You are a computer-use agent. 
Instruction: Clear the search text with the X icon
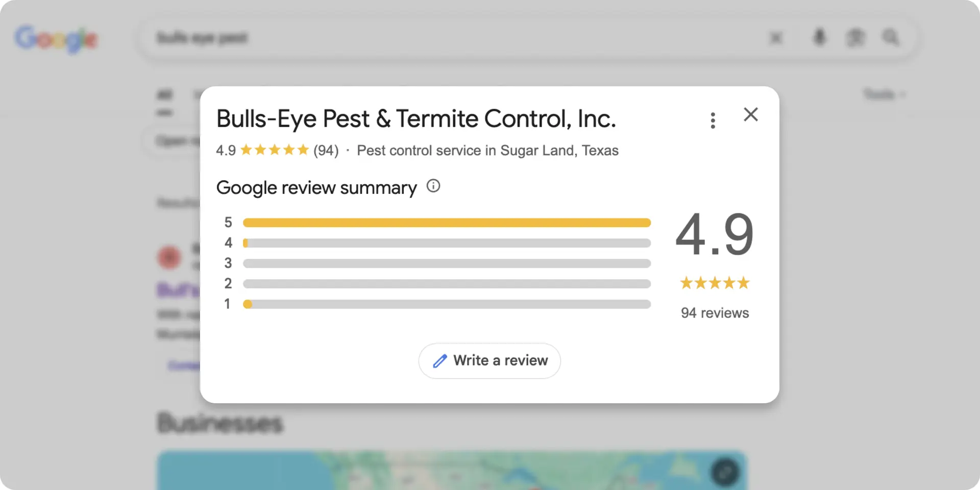click(x=776, y=38)
